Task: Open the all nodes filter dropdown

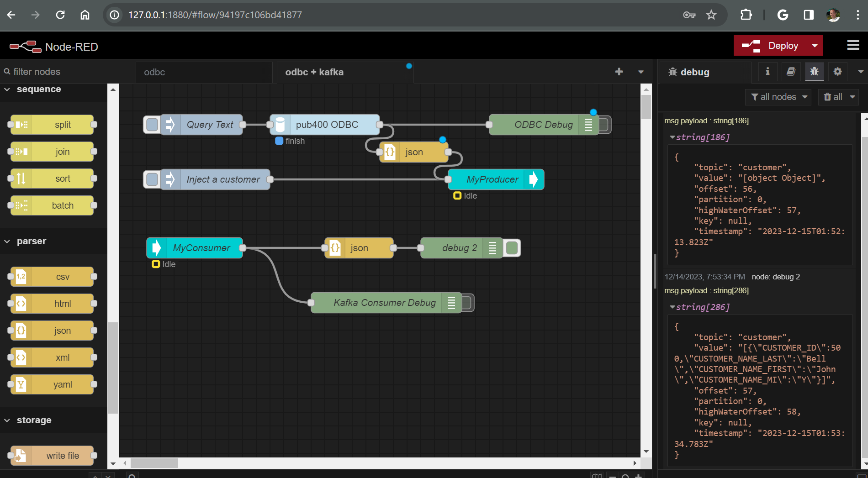Action: (778, 97)
